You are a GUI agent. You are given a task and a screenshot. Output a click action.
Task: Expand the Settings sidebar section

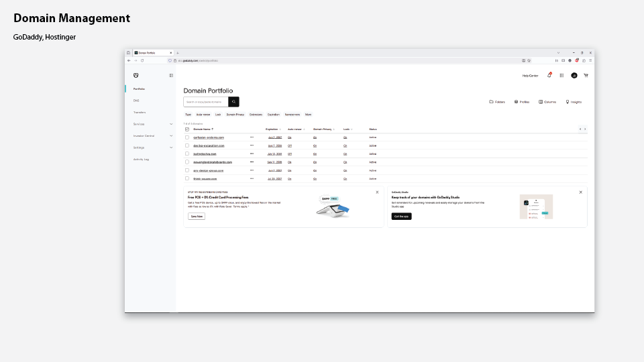pyautogui.click(x=170, y=147)
